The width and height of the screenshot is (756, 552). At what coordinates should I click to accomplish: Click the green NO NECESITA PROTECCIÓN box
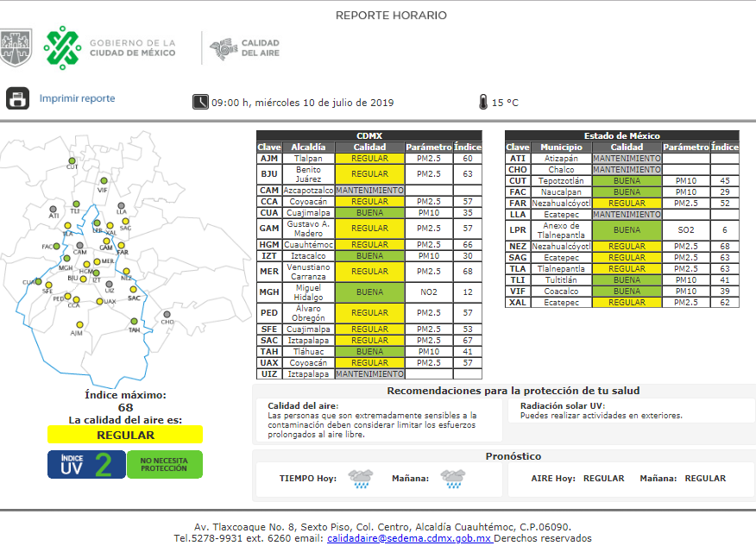click(165, 464)
